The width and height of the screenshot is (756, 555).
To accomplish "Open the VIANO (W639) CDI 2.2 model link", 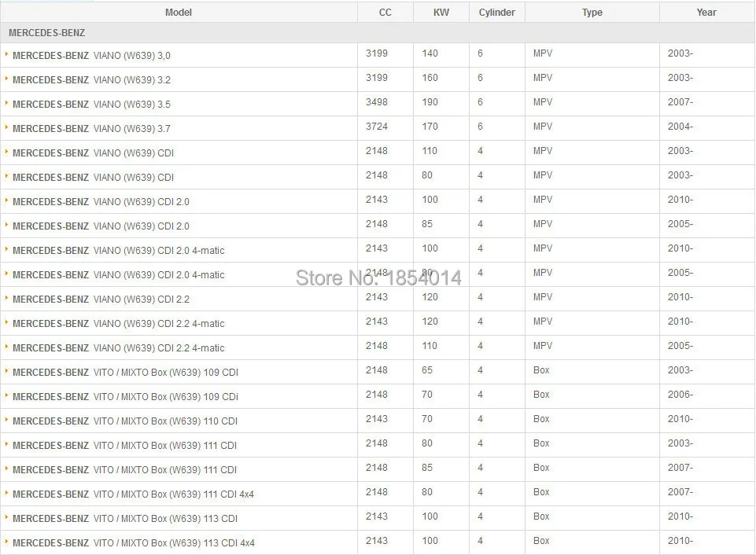I will tap(101, 300).
